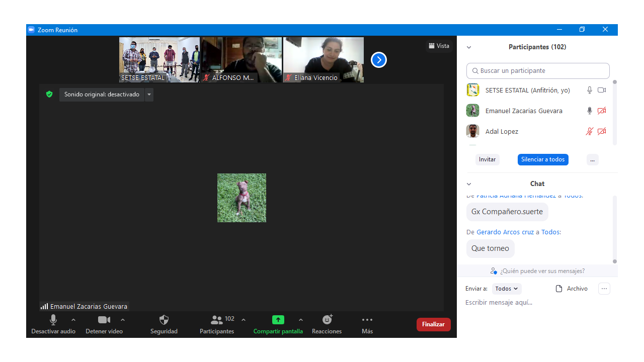Click the dog profile picture in main view

click(242, 198)
